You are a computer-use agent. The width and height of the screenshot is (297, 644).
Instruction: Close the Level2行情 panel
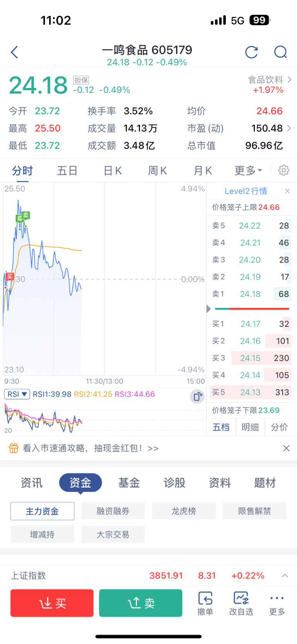pyautogui.click(x=287, y=191)
